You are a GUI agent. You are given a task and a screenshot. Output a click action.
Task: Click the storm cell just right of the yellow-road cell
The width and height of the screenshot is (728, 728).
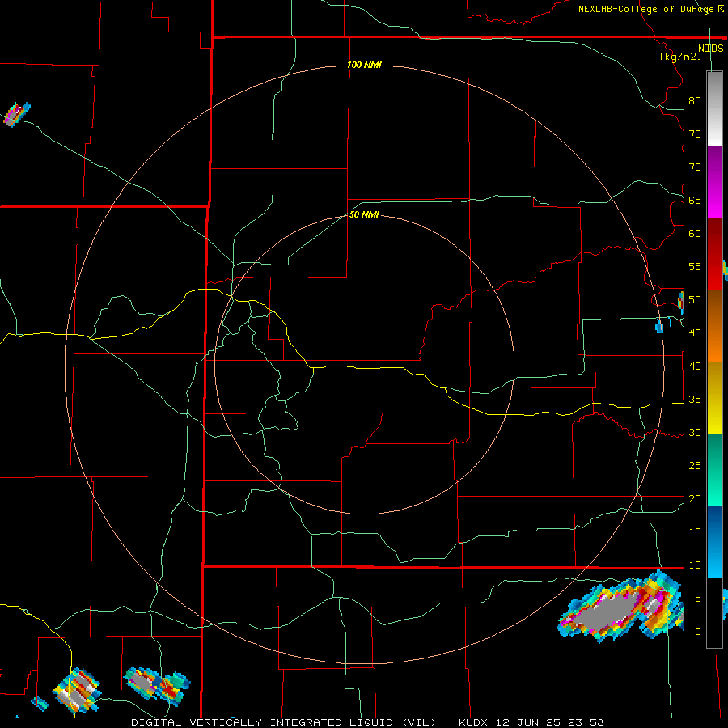pyautogui.click(x=157, y=686)
